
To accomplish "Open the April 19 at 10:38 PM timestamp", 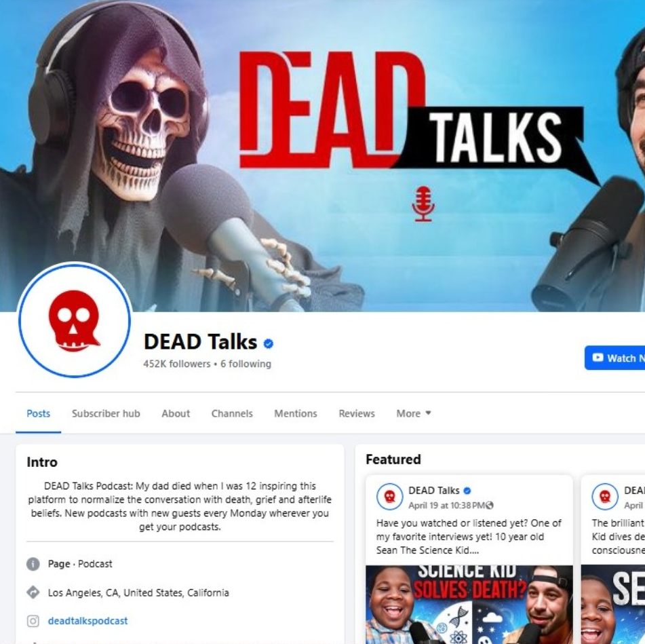I will tap(446, 505).
